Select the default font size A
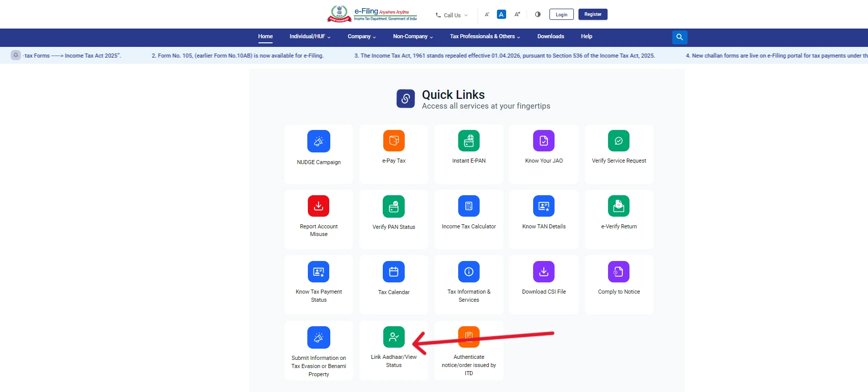The height and width of the screenshot is (392, 868). coord(502,14)
